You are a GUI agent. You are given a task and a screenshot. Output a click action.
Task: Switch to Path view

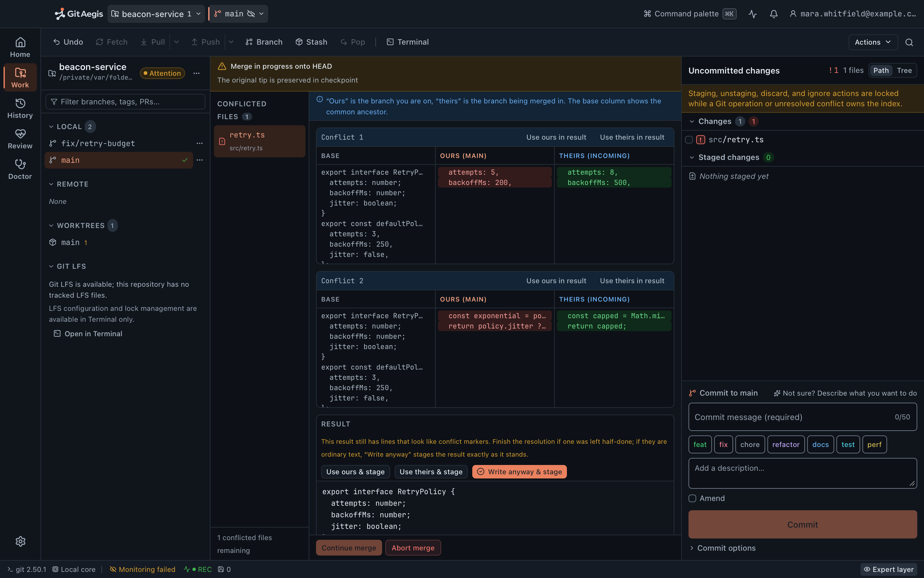881,70
